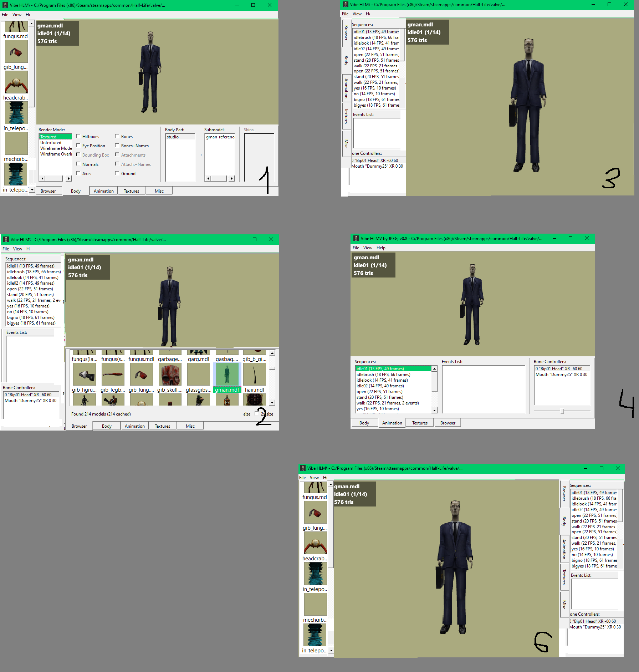This screenshot has height=672, width=639.
Task: Click up arrow of Sequences list in v0.8 window
Action: (x=434, y=369)
